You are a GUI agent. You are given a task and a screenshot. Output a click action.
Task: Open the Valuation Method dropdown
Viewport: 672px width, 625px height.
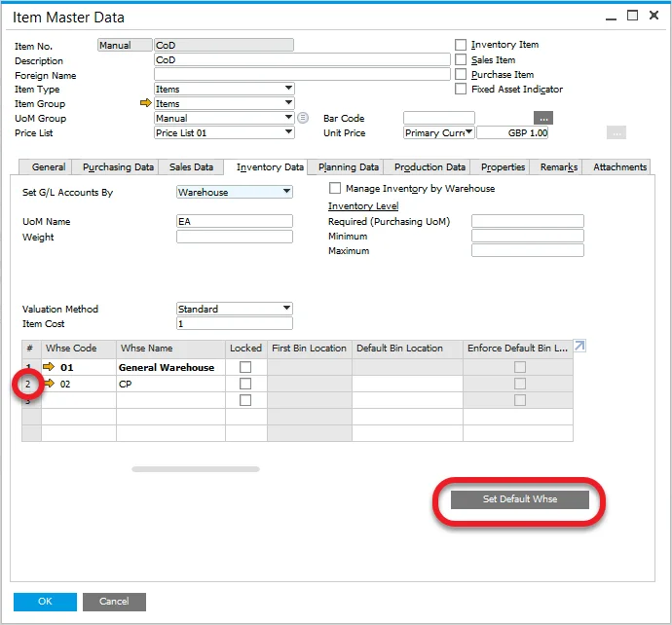point(287,310)
